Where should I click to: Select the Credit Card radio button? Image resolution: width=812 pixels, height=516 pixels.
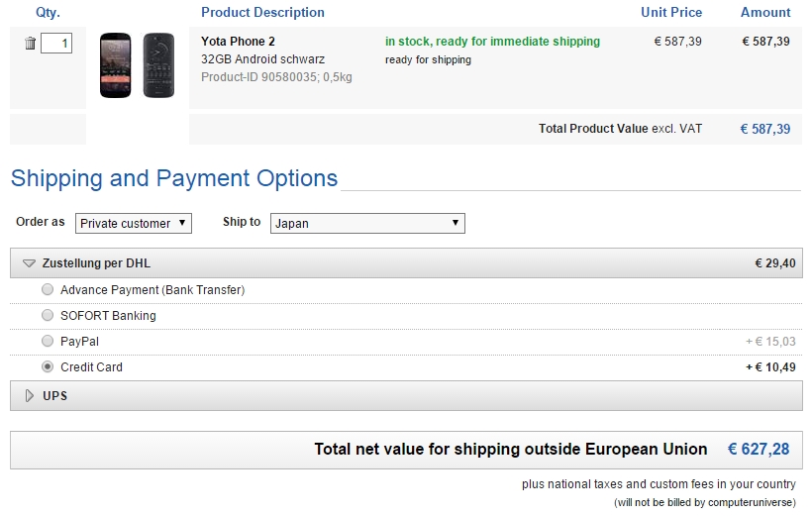49,367
